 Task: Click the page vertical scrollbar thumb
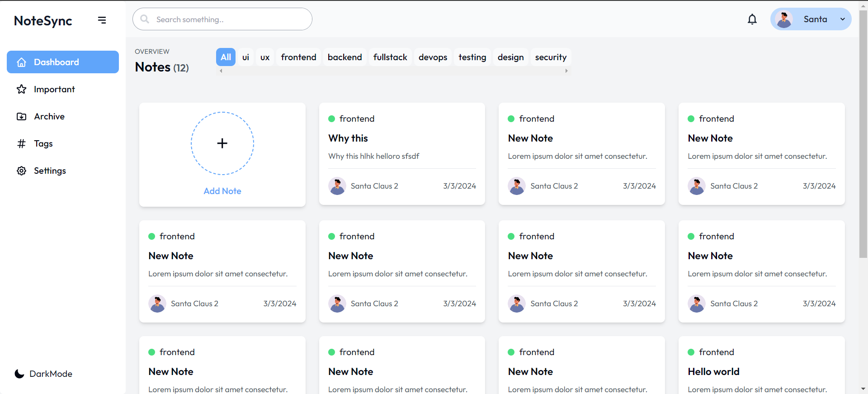[x=863, y=136]
